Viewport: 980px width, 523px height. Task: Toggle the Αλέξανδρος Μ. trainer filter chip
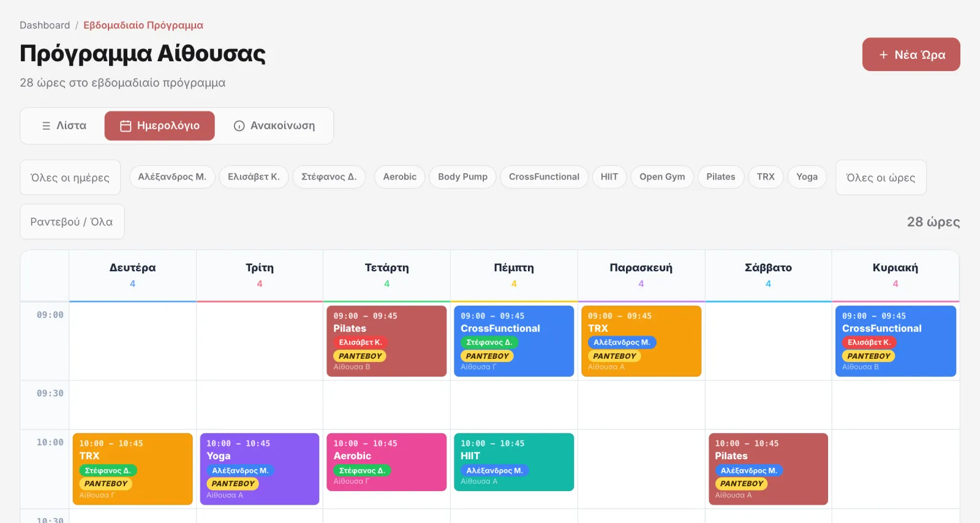pos(172,177)
